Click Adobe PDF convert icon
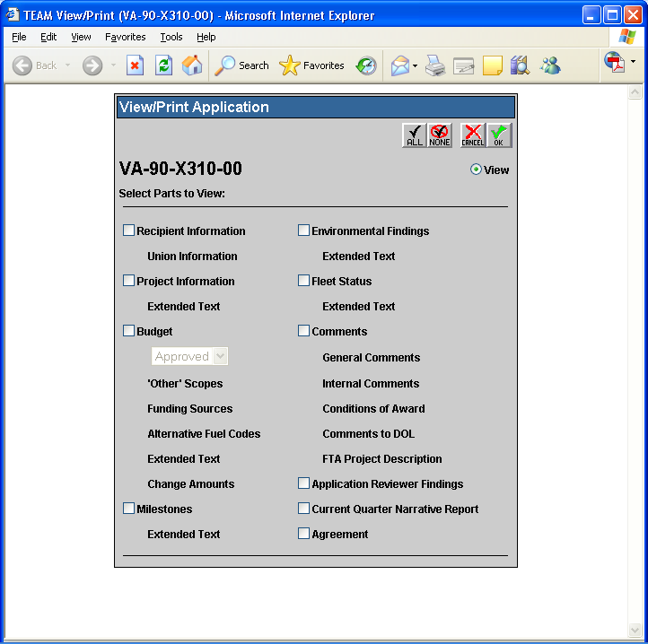 point(615,62)
